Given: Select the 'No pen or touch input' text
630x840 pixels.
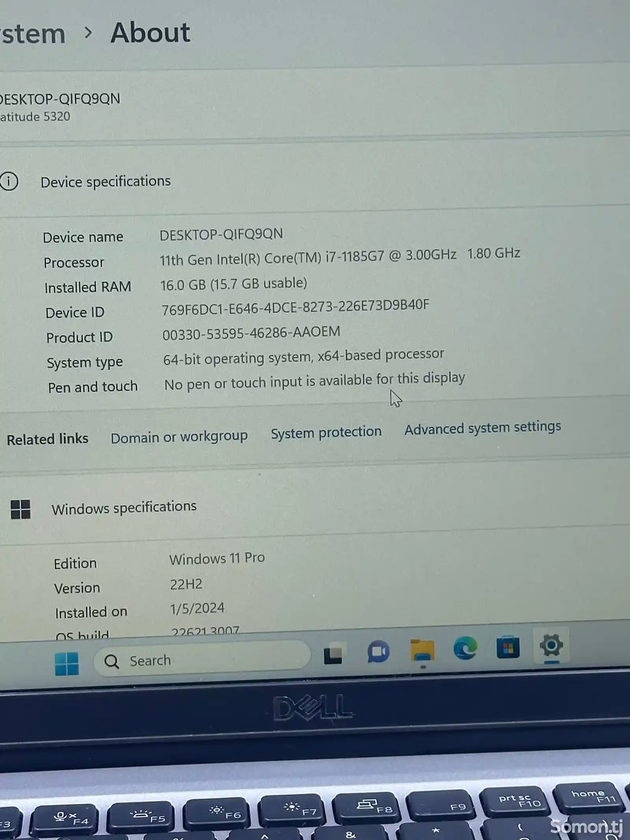Looking at the screenshot, I should pyautogui.click(x=315, y=381).
